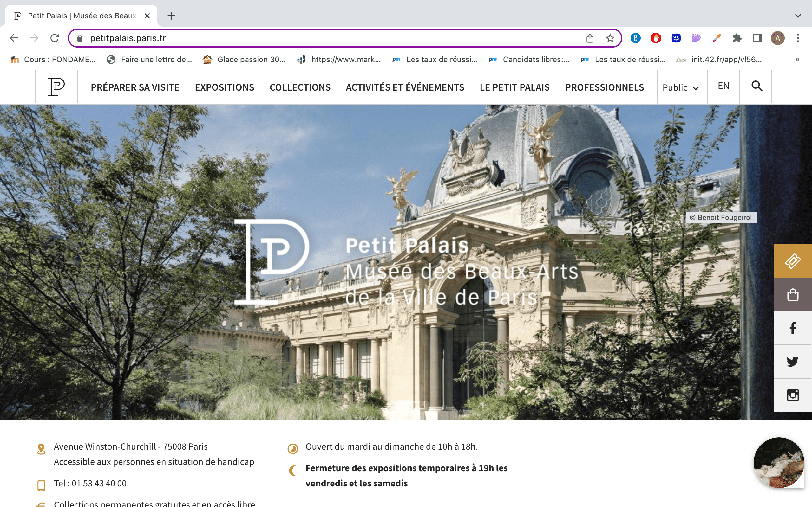Bookmark page with the star icon

coord(610,38)
